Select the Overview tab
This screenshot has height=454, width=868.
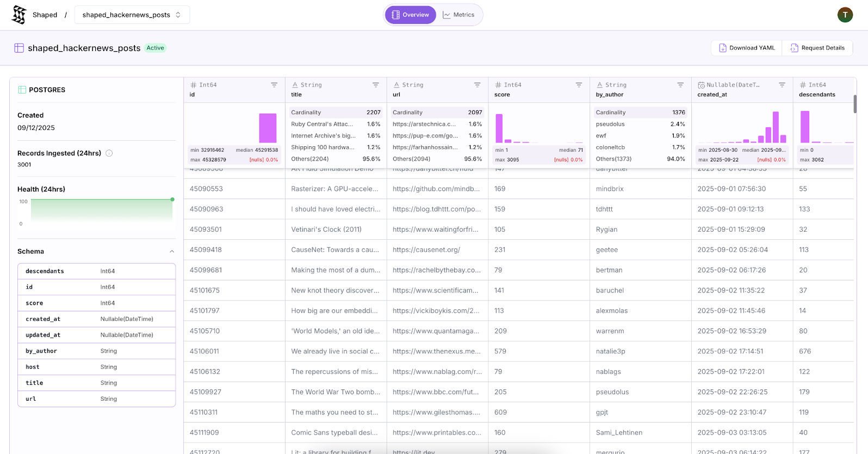tap(411, 15)
